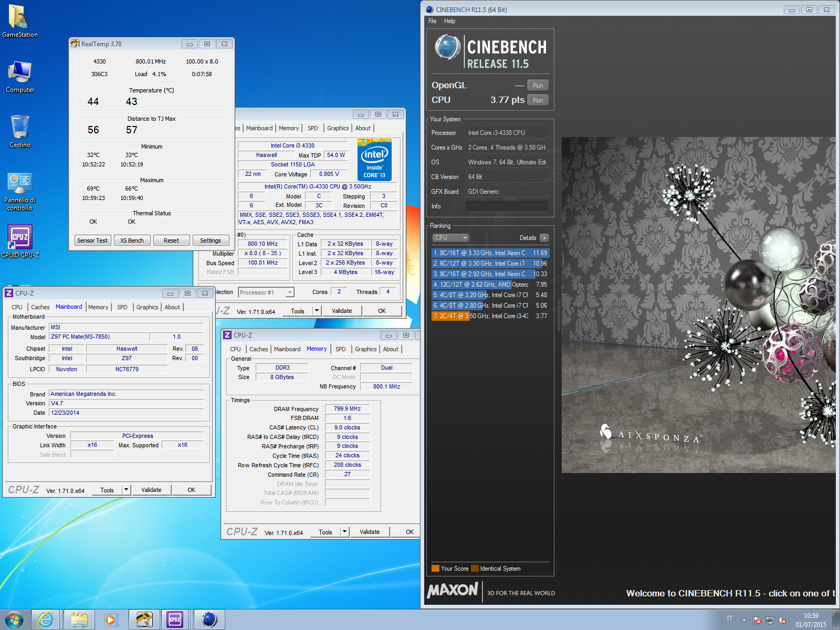This screenshot has height=630, width=840.
Task: Open the GameStation desktop folder icon
Action: click(x=20, y=21)
